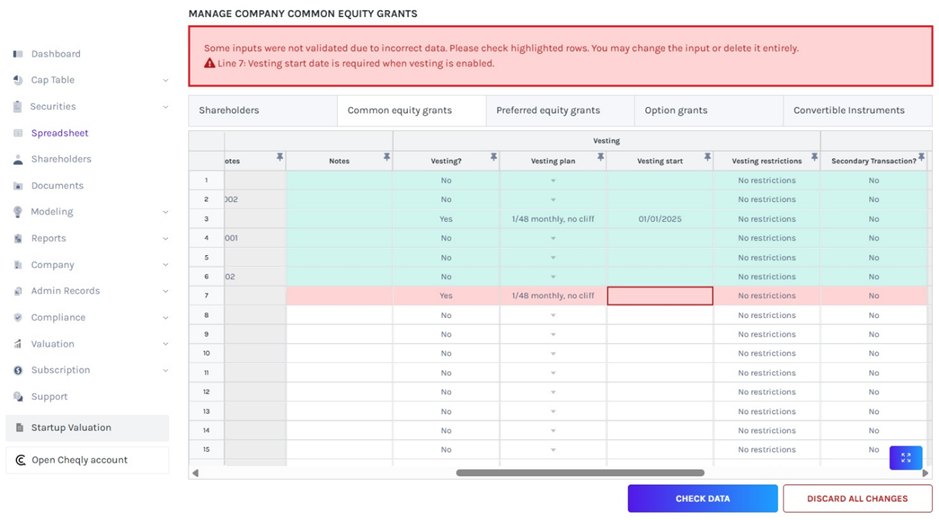This screenshot has height=520, width=939.
Task: Expand the Reports sidebar section chevron
Action: tap(165, 239)
